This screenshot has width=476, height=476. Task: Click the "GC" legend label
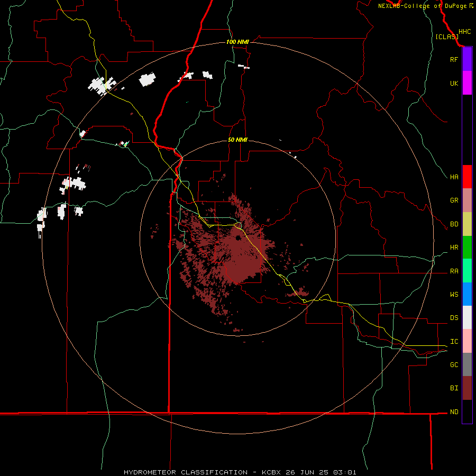[x=454, y=364]
